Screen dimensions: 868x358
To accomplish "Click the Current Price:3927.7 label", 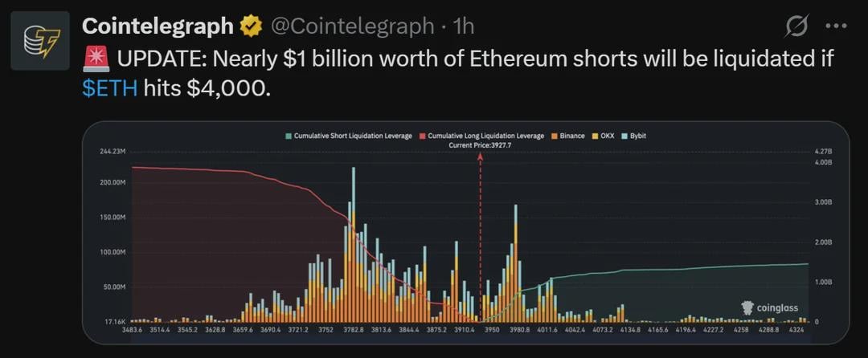I will click(480, 145).
